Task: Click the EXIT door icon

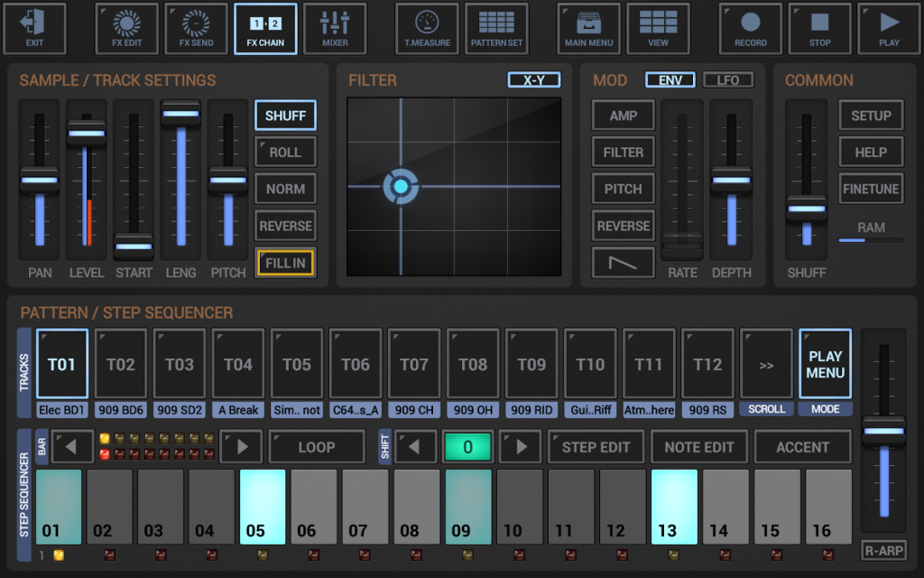Action: point(35,28)
